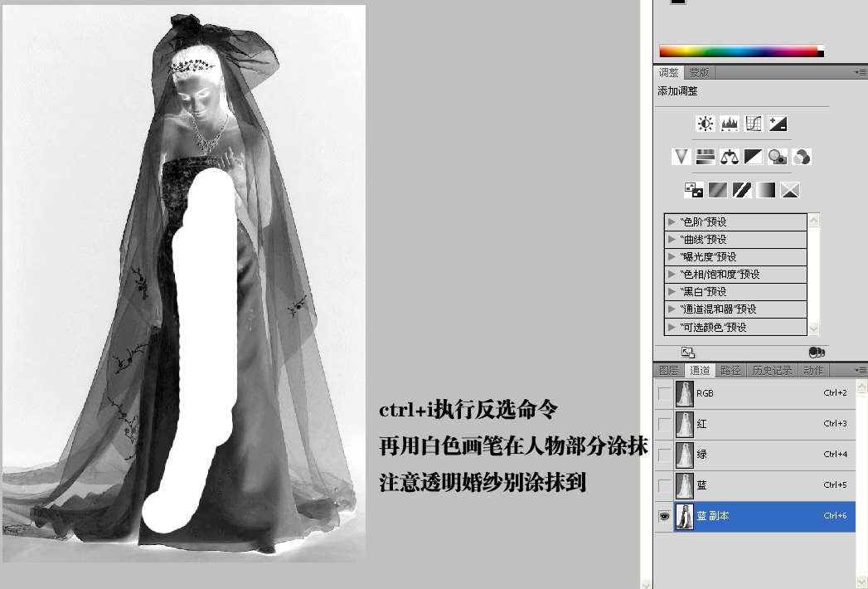
Task: Select the Color Balance scales icon
Action: (730, 156)
